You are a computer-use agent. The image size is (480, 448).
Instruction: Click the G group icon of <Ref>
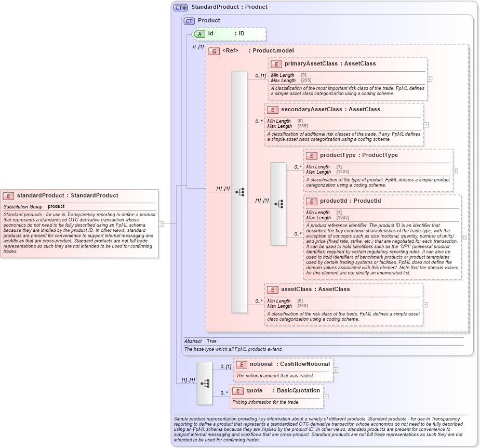tap(214, 51)
